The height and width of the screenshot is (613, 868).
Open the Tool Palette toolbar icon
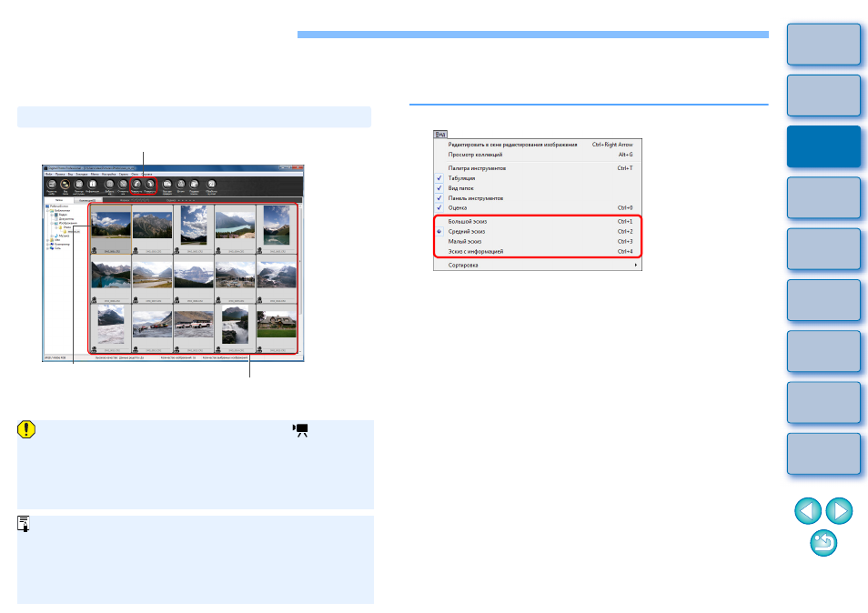(78, 185)
